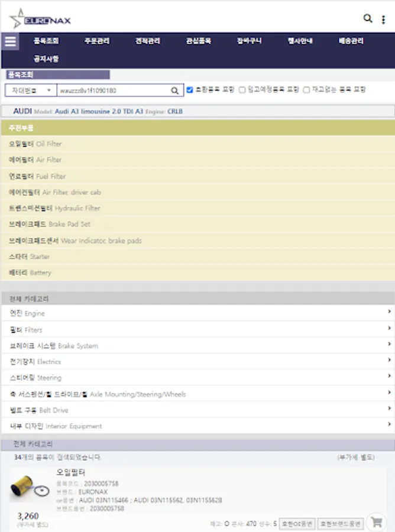Click the magnifier icon inside the VIN search box
The image size is (395, 532).
[174, 90]
